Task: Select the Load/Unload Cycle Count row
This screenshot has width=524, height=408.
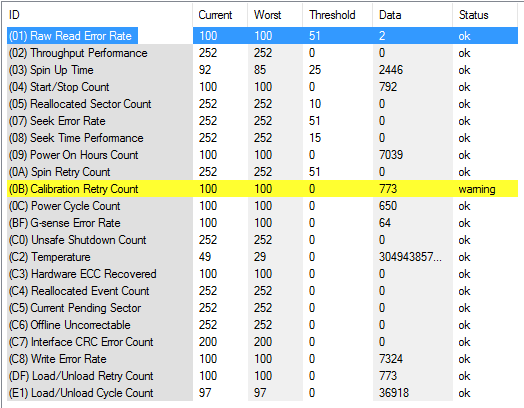Action: (x=262, y=393)
